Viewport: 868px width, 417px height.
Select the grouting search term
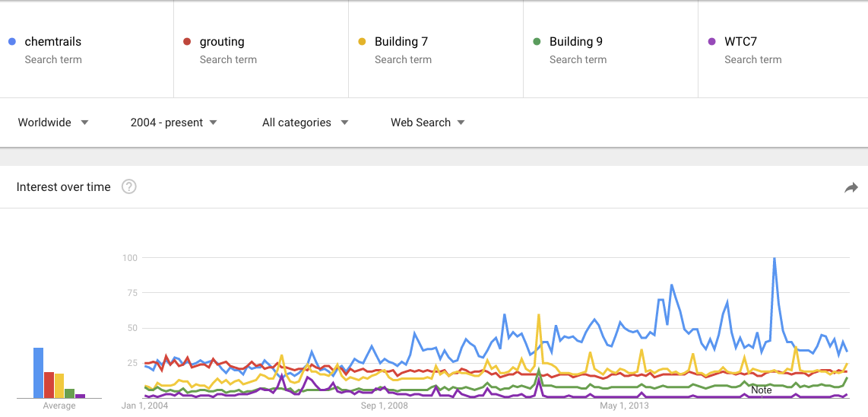(222, 42)
